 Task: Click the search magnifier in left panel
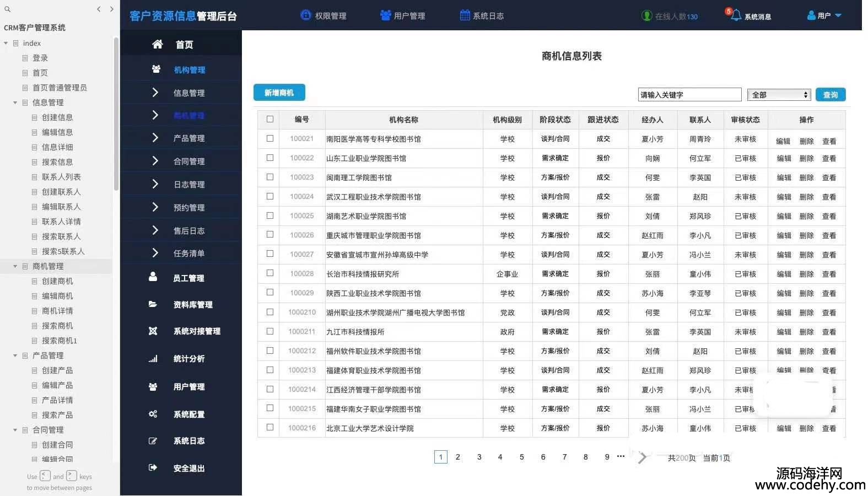click(8, 9)
